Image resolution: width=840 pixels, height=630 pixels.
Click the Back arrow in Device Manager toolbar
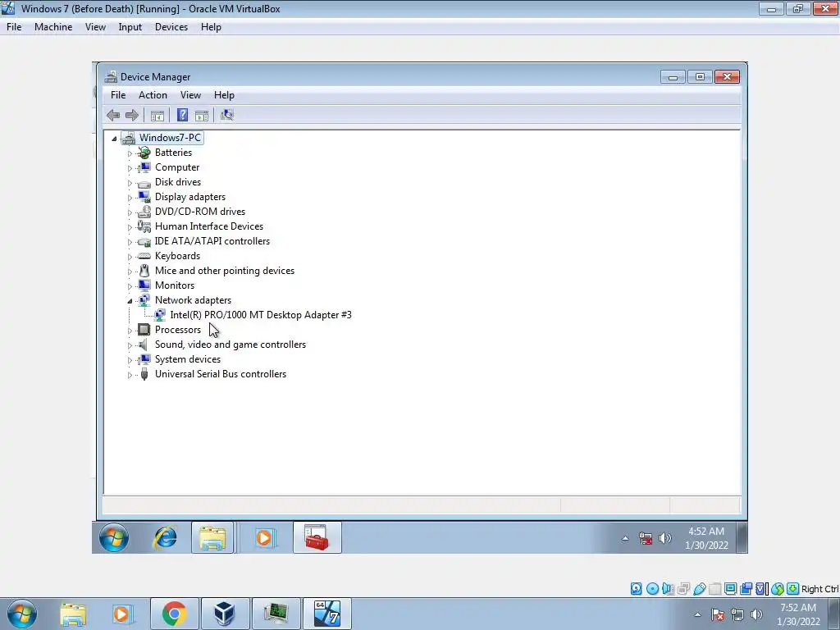coord(113,115)
